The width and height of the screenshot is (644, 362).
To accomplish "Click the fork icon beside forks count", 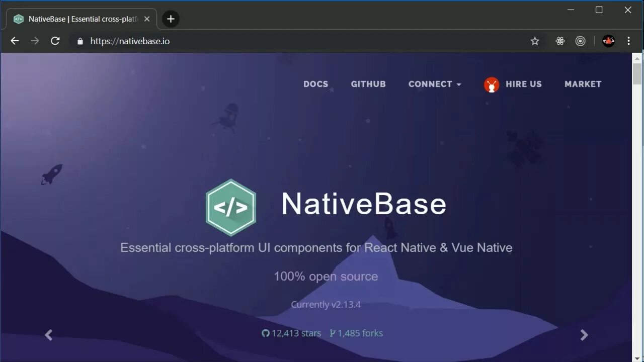I will point(333,333).
